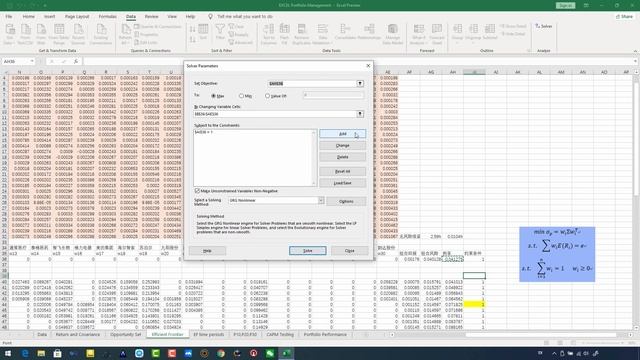Select the listed constraint in constraints box
Screen dimensions: 640x360
point(204,132)
